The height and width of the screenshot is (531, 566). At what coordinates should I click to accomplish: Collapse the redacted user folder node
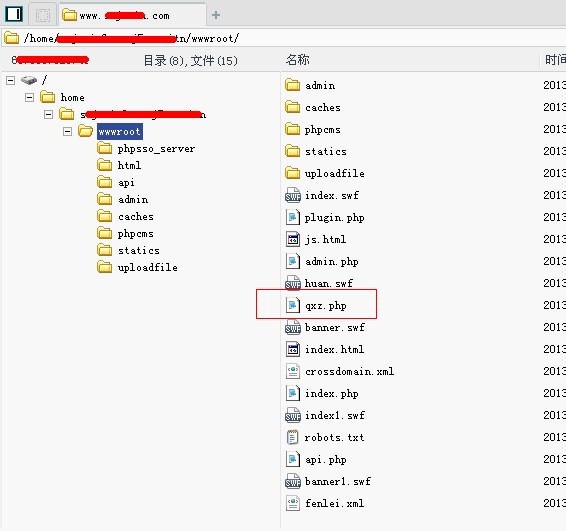48,114
